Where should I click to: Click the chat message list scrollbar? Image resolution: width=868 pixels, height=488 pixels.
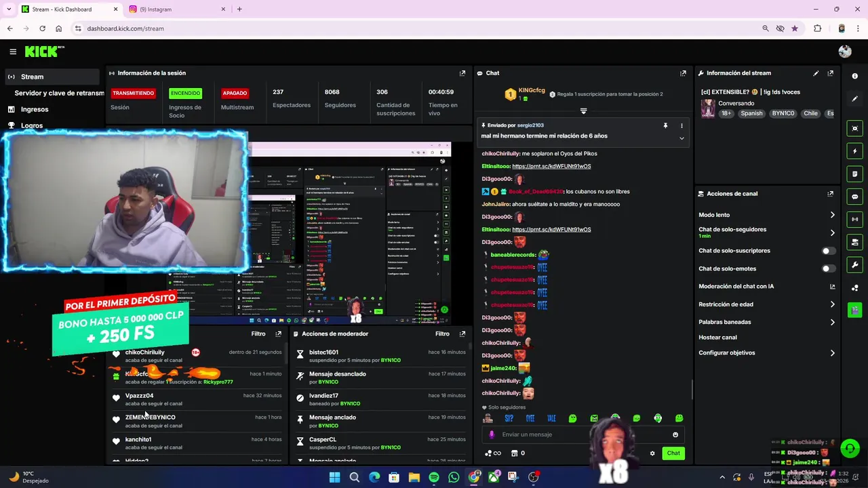(x=692, y=390)
